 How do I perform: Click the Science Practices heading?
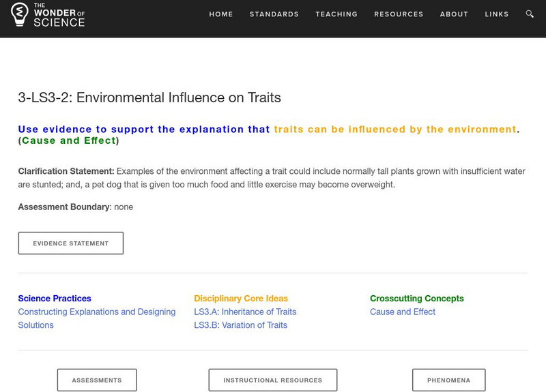coord(55,299)
